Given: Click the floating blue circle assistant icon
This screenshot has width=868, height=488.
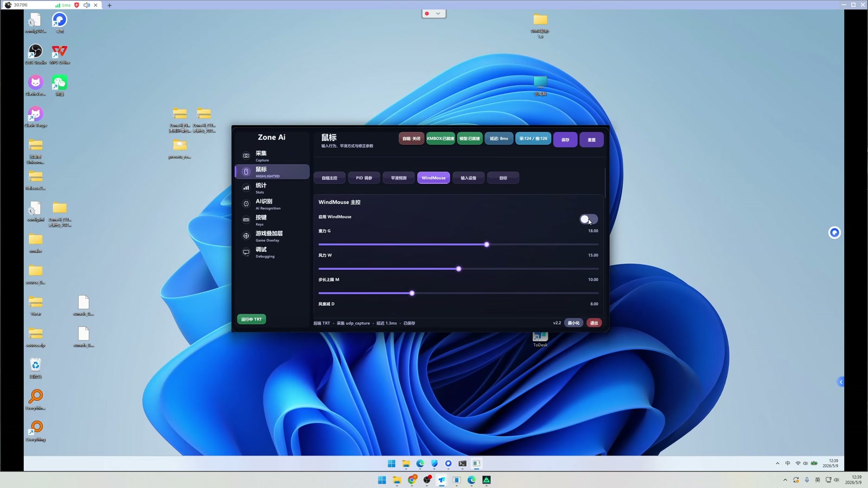Looking at the screenshot, I should [x=834, y=233].
